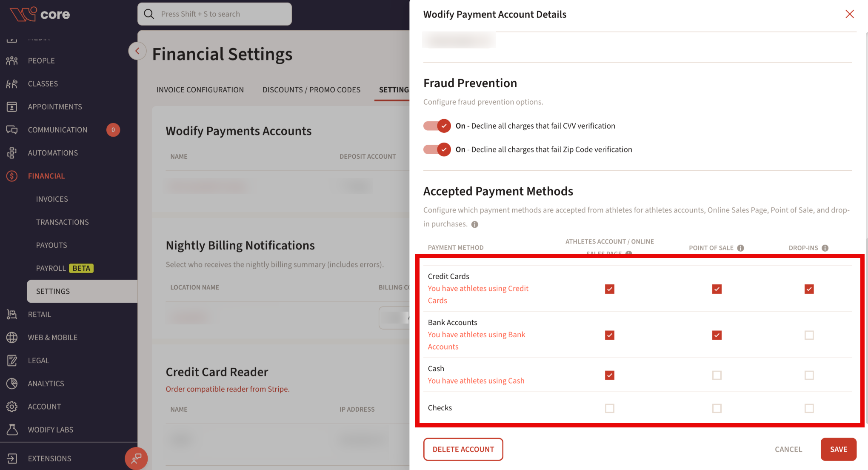The image size is (868, 470).
Task: Select Payouts in the Financial submenu
Action: [x=51, y=245]
